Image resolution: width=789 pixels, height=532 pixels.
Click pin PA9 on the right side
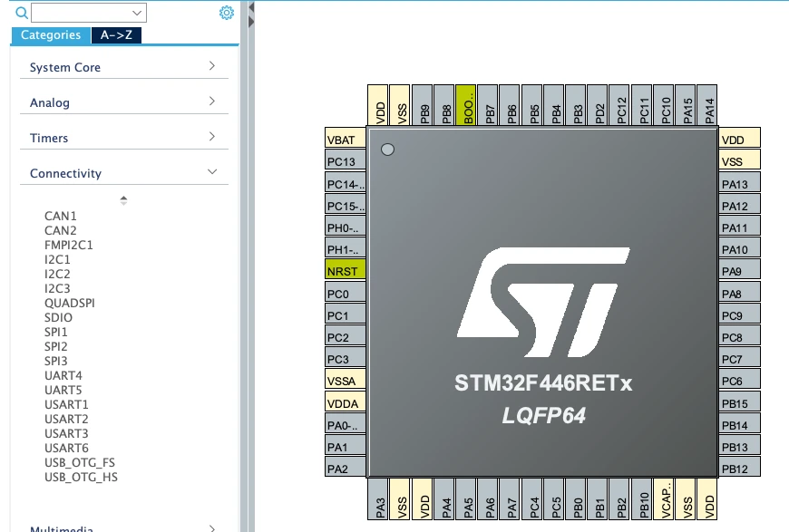click(740, 271)
